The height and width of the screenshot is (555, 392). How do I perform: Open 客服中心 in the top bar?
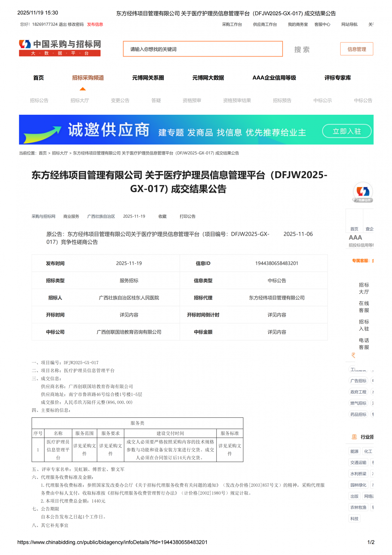point(322,25)
